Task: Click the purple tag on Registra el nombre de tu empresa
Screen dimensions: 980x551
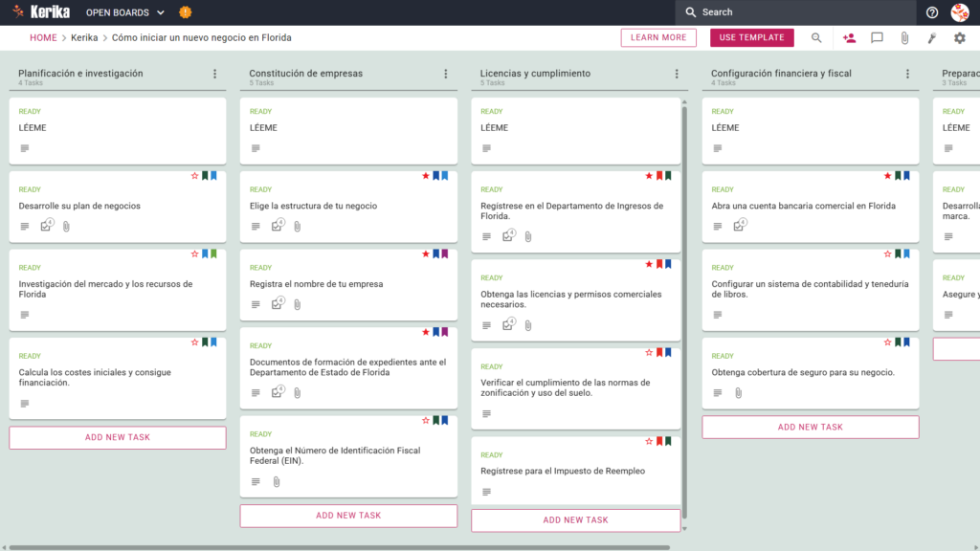Action: [445, 254]
